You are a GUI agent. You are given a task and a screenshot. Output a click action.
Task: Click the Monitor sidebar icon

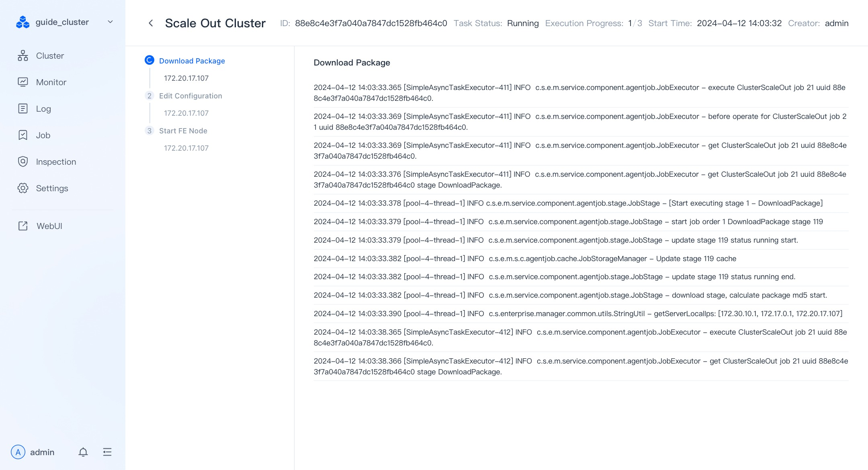[23, 82]
